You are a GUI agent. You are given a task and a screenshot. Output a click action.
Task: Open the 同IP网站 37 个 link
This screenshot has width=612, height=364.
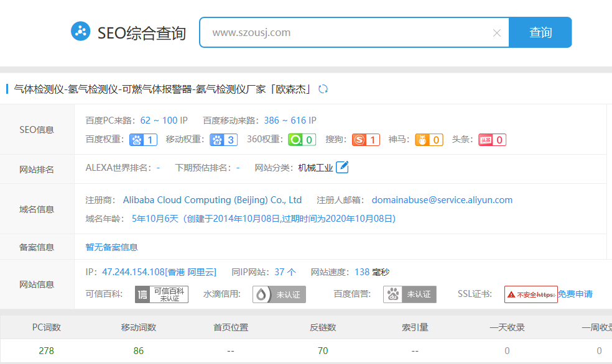point(285,272)
